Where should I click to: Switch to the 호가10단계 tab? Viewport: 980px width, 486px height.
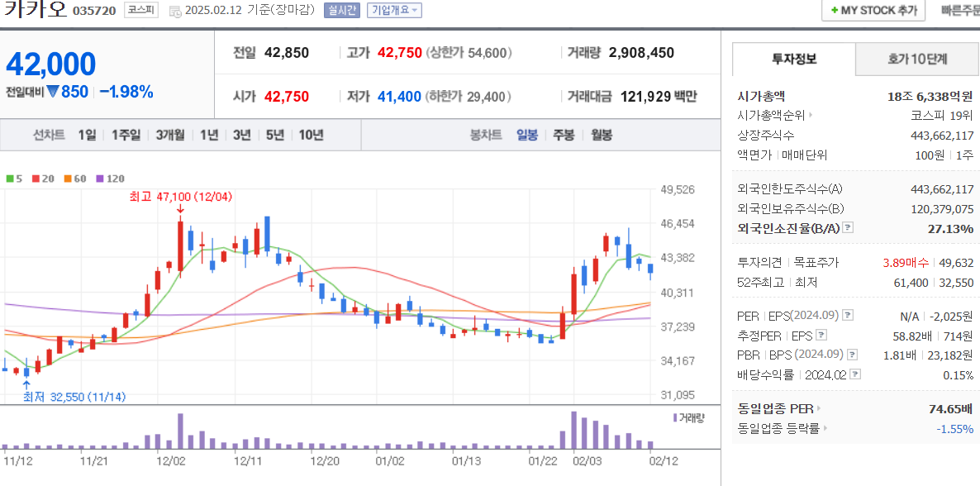[x=917, y=60]
